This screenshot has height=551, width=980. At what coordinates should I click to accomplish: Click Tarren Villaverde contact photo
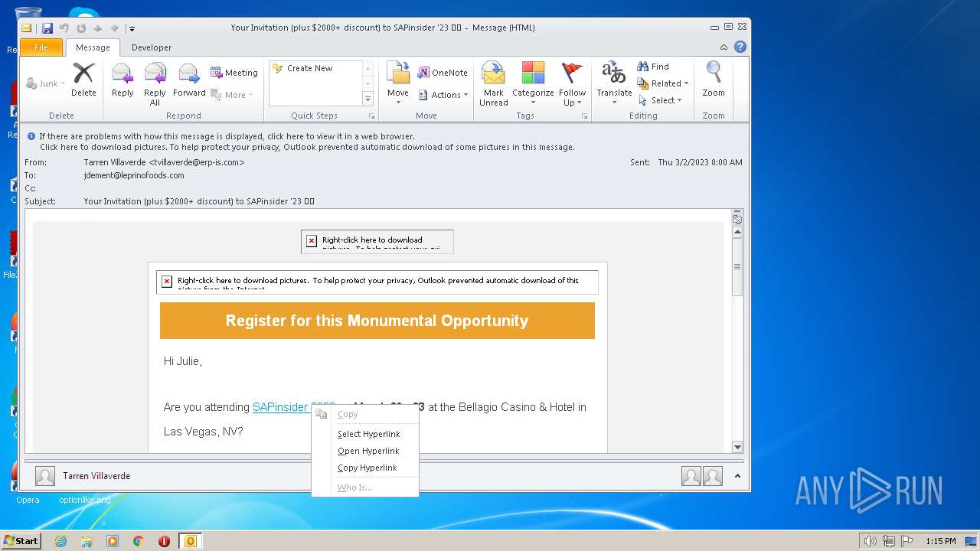click(45, 476)
